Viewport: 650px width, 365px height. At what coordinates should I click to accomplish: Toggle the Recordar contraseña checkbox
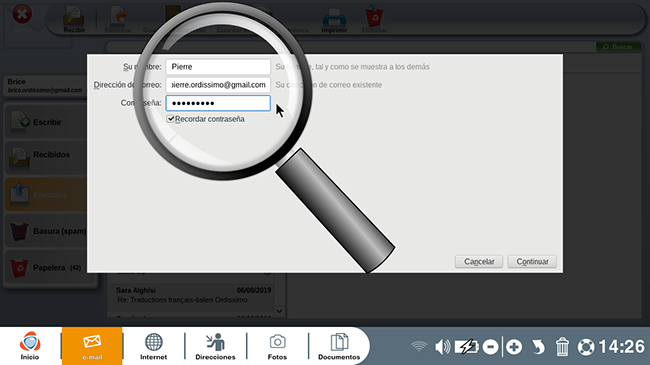(x=170, y=119)
